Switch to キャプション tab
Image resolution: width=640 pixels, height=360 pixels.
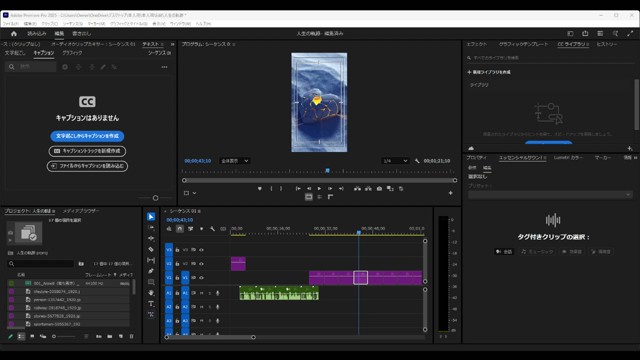44,53
